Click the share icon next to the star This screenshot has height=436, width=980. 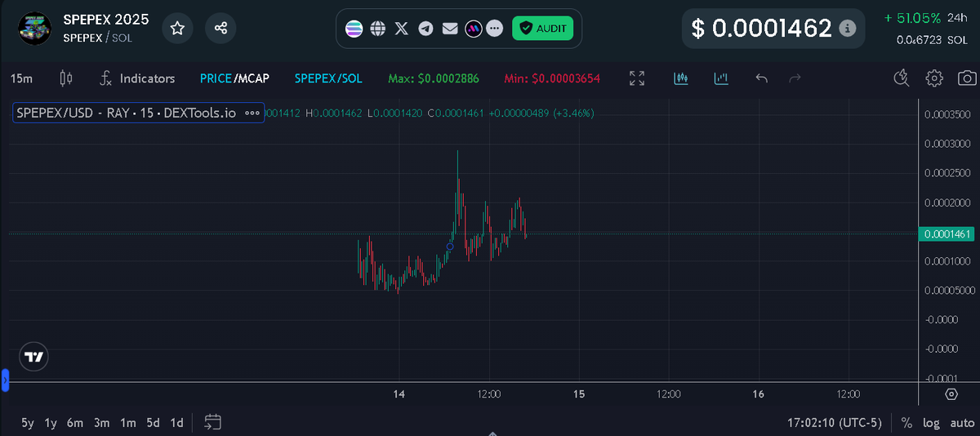pos(220,28)
